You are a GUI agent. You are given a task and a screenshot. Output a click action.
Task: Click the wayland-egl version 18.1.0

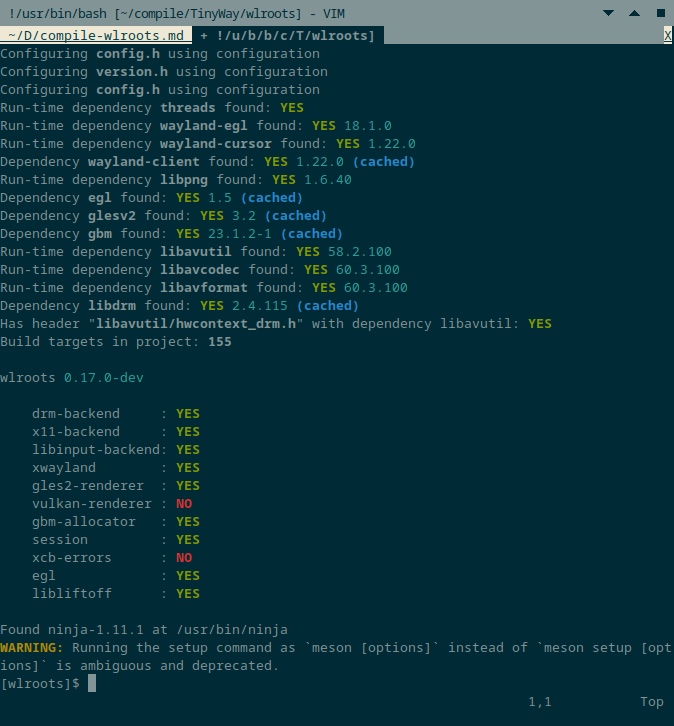(368, 125)
